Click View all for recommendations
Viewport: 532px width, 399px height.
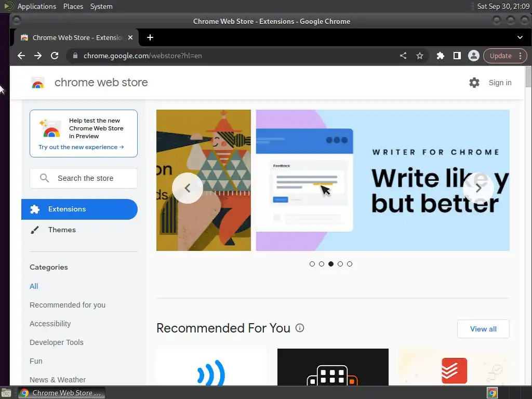[483, 329]
